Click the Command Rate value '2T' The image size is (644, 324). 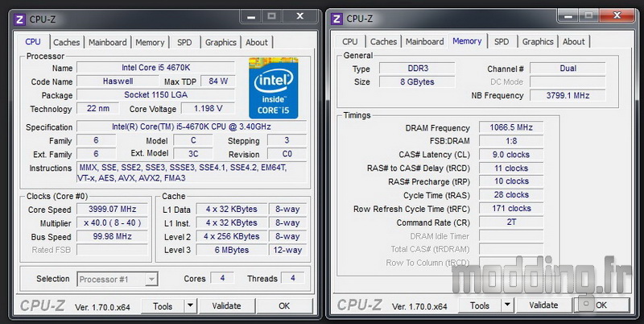511,222
